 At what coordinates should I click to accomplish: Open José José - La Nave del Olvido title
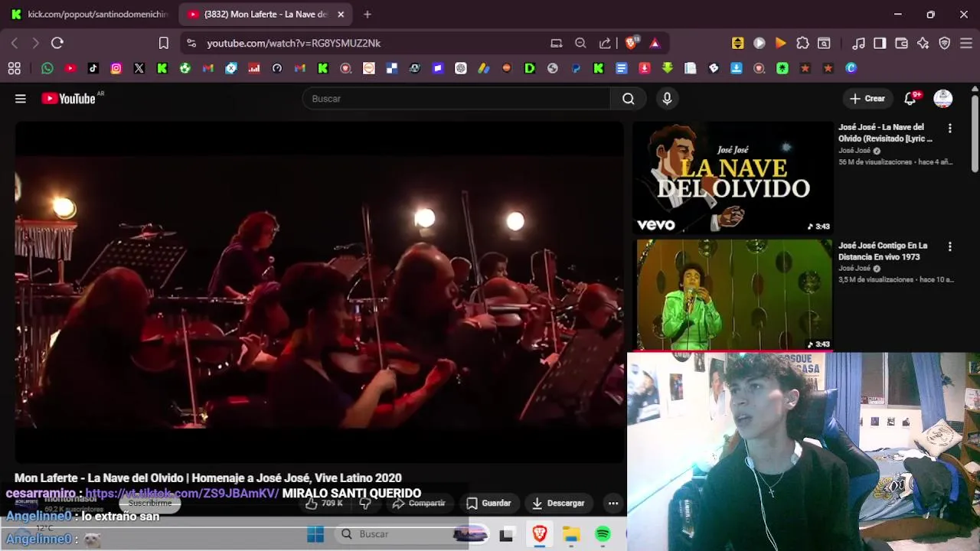886,133
